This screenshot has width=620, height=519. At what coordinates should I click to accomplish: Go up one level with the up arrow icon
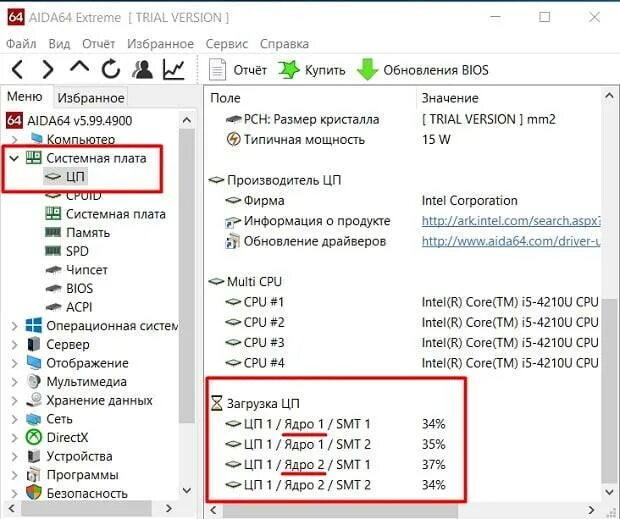(79, 67)
